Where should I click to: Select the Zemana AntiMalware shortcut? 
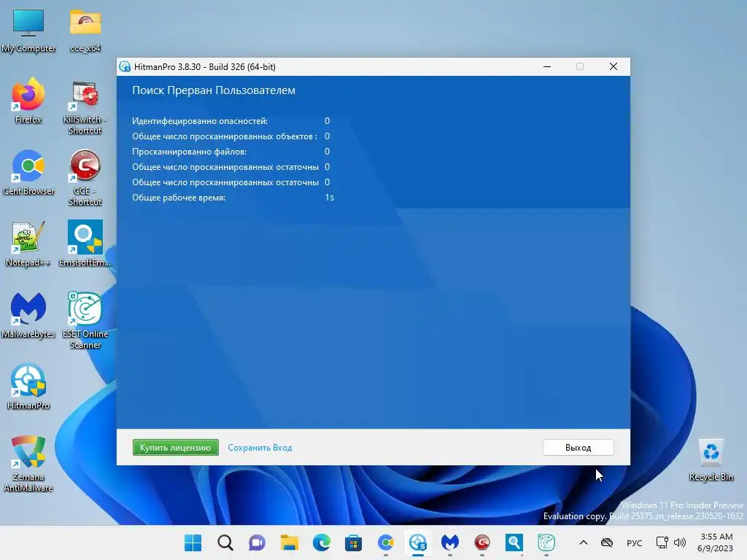coord(28,463)
